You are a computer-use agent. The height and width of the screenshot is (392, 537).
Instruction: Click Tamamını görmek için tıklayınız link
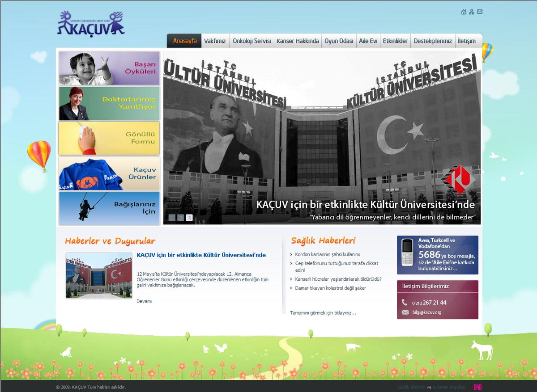pyautogui.click(x=323, y=312)
